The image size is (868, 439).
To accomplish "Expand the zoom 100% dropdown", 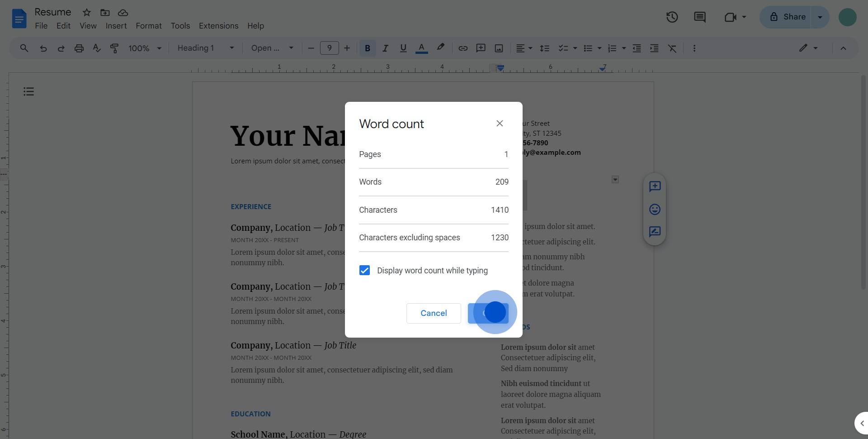I will click(x=145, y=48).
